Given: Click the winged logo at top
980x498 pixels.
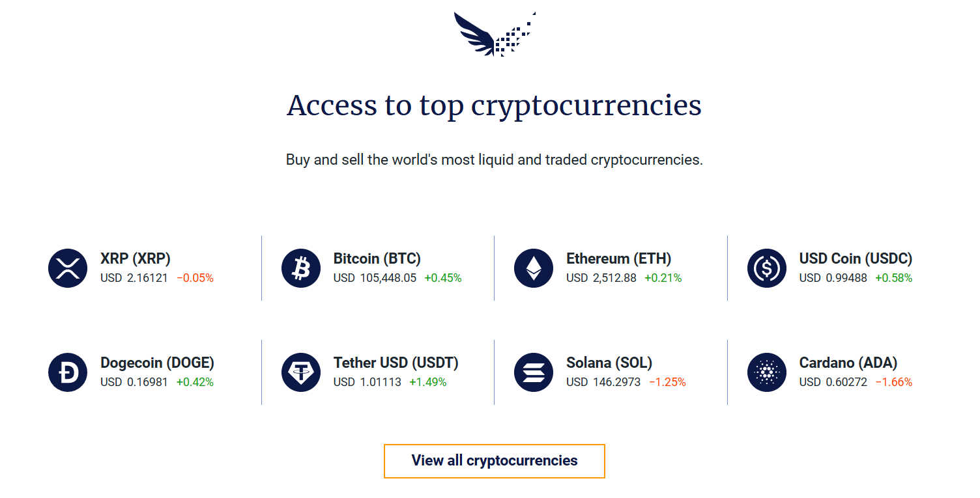Looking at the screenshot, I should (495, 34).
